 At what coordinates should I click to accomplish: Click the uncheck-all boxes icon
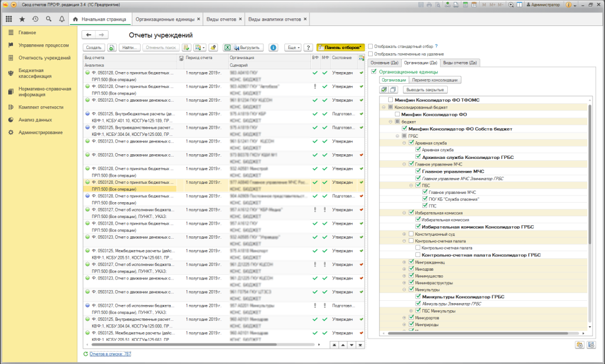coord(393,89)
